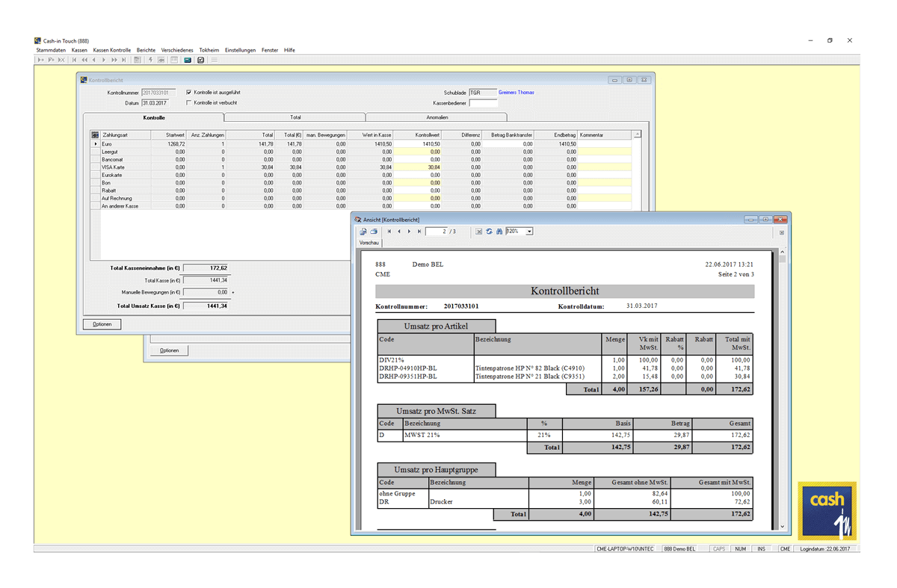Image resolution: width=897 pixels, height=588 pixels.
Task: Click the small close-tab X in preview toolbar
Action: pyautogui.click(x=782, y=232)
